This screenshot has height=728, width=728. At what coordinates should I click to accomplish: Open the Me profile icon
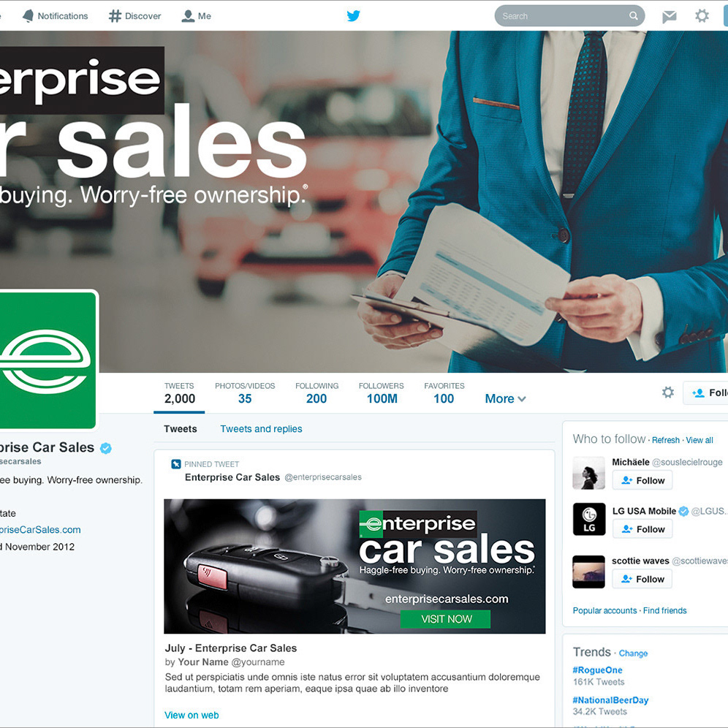tap(188, 16)
